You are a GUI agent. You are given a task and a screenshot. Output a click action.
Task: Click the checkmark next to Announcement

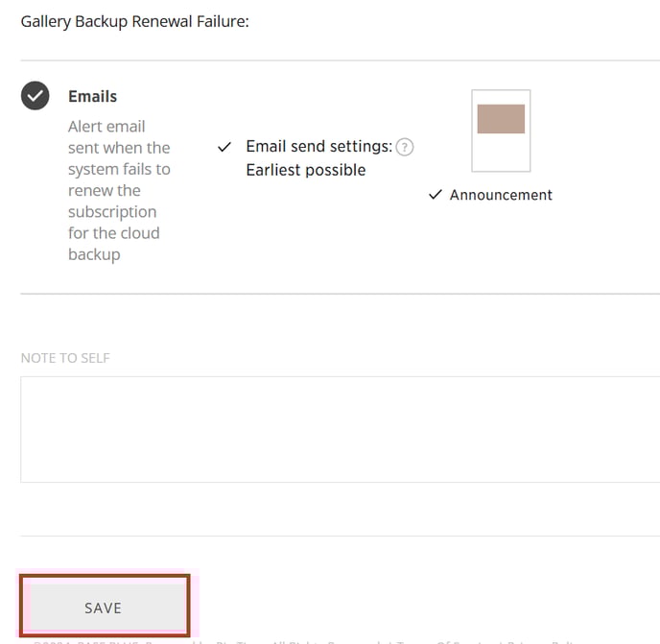point(436,195)
